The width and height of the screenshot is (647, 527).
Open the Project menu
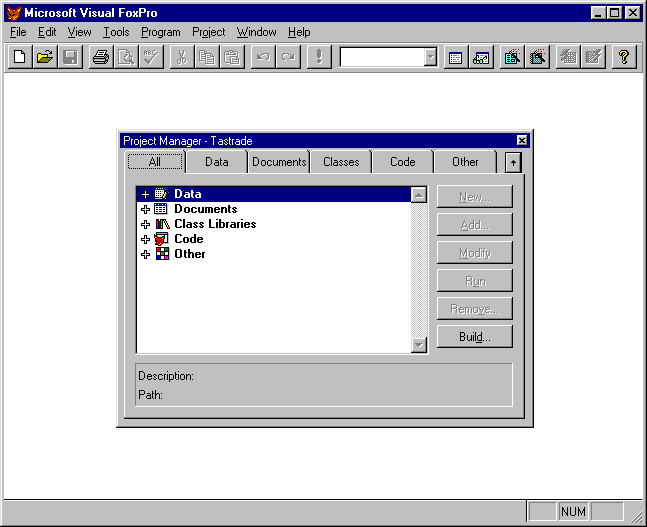[x=208, y=32]
